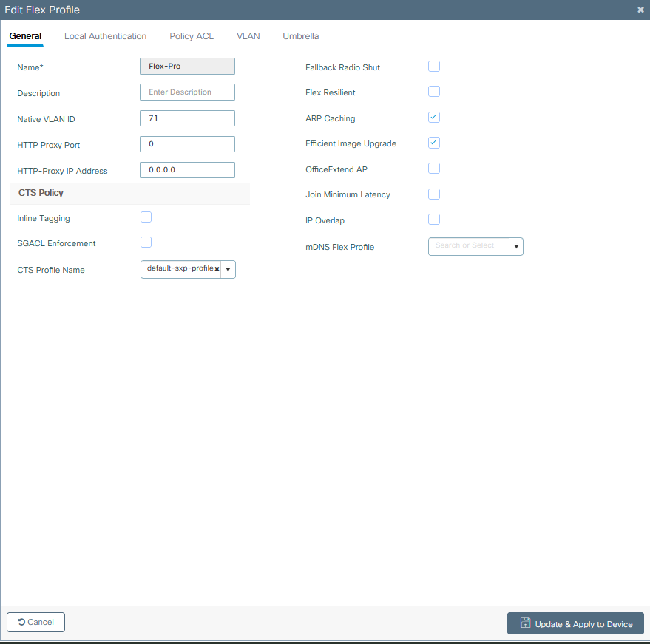Viewport: 650px width, 644px height.
Task: Disable Efficient Image Upgrade
Action: (x=434, y=143)
